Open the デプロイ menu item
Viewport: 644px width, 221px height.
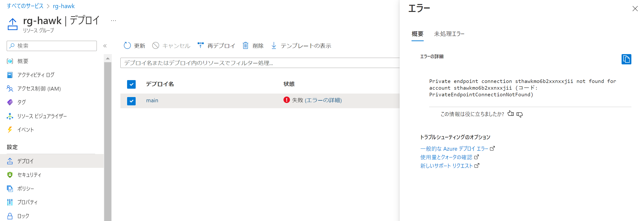point(52,161)
